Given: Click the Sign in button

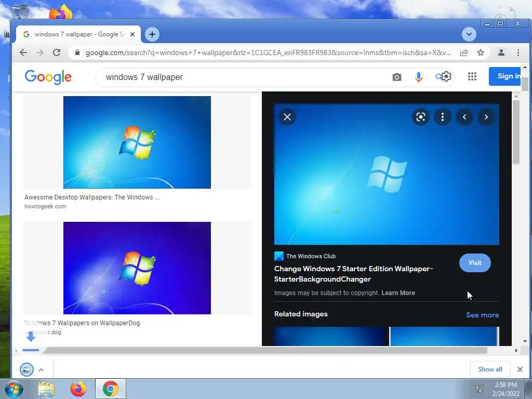Looking at the screenshot, I should [x=505, y=76].
